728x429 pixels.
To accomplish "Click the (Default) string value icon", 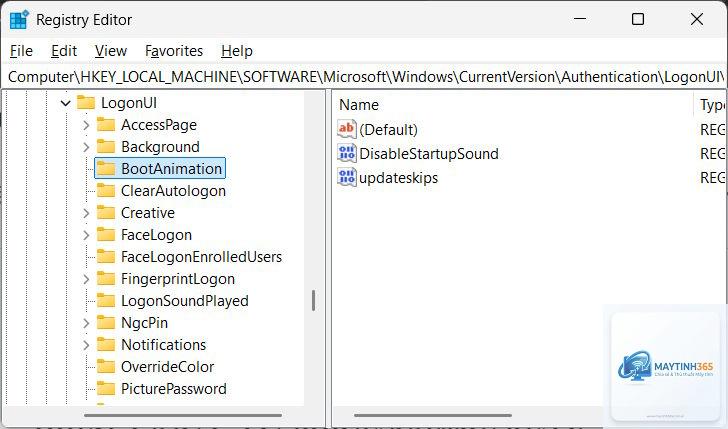I will coord(347,129).
